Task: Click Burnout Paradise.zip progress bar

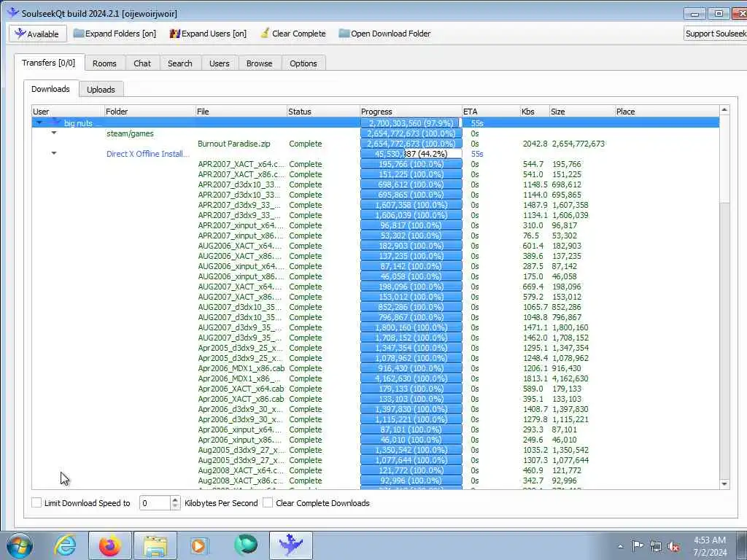Action: click(x=411, y=144)
